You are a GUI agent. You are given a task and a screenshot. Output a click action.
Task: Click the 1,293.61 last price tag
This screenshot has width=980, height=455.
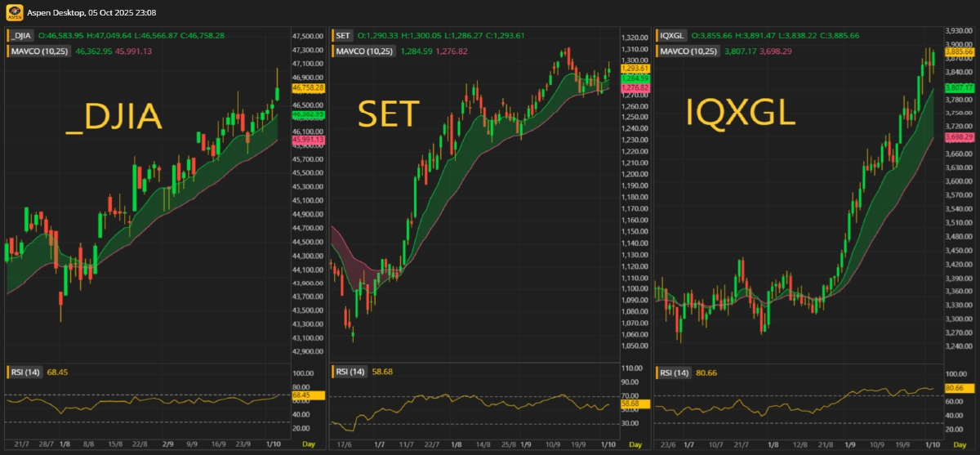click(634, 69)
